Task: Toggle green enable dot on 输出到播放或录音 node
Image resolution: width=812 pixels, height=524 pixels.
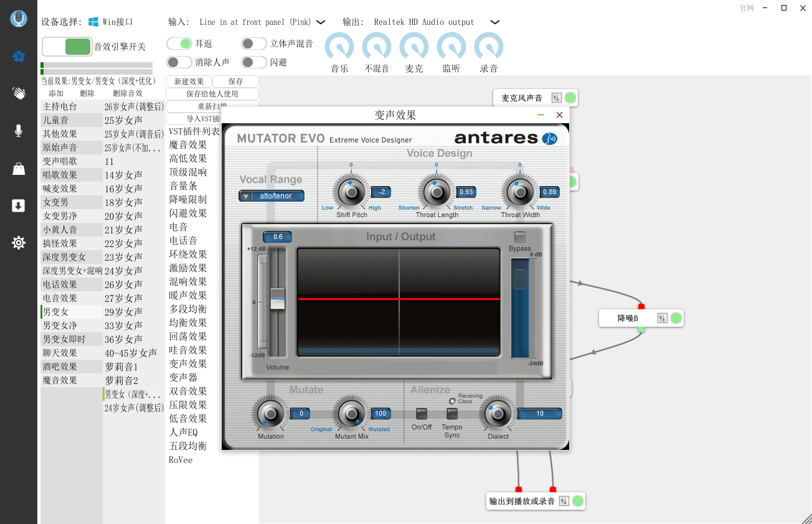Action: click(578, 501)
